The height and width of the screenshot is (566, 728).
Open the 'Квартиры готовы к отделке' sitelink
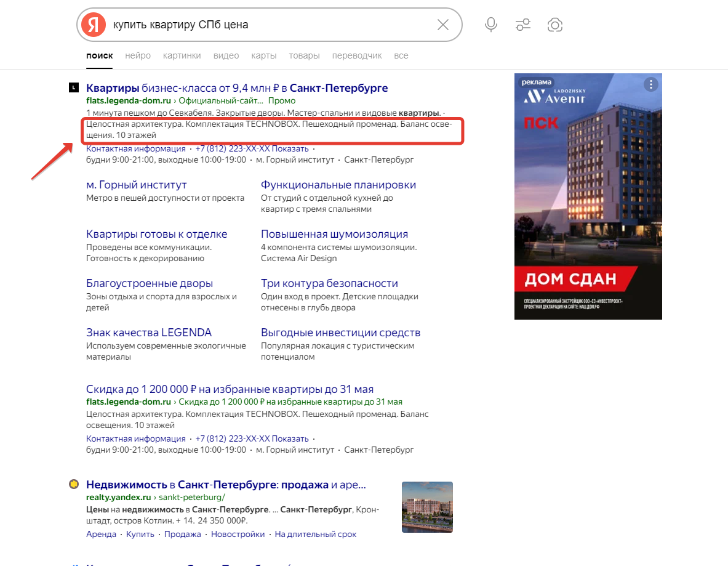pyautogui.click(x=156, y=234)
